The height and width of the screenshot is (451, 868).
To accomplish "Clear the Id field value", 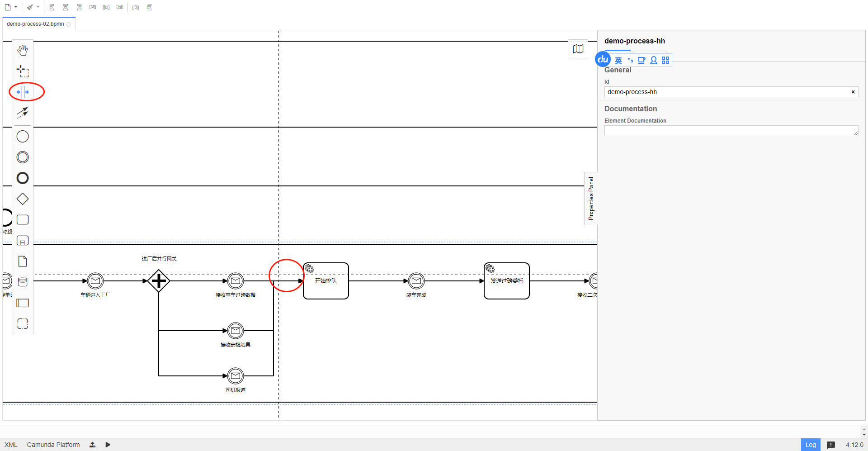I will point(853,92).
